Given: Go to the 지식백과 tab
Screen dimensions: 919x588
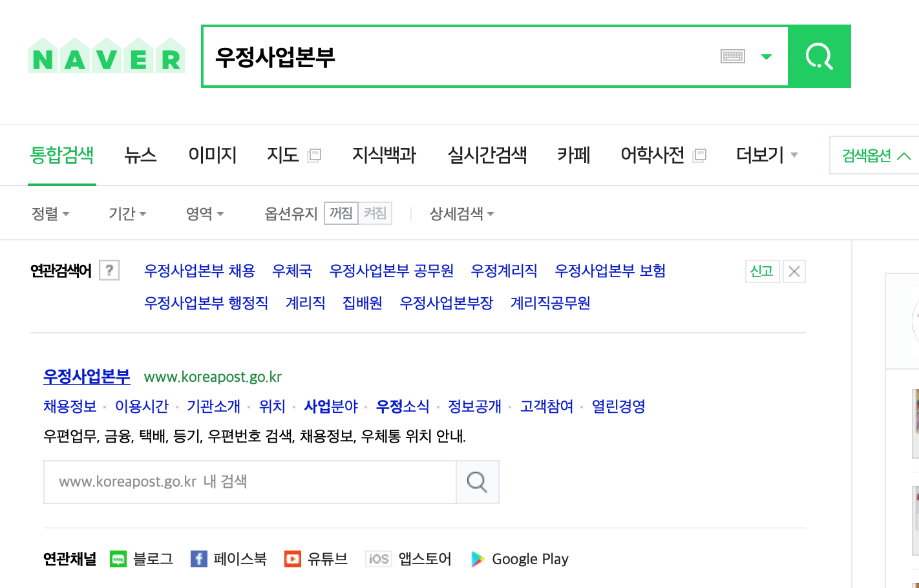Looking at the screenshot, I should click(x=384, y=155).
